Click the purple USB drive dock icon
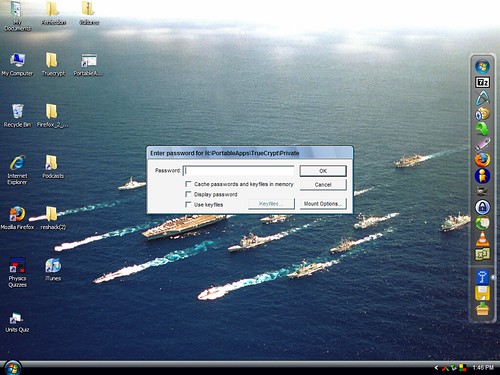Image resolution: width=500 pixels, height=375 pixels. click(x=482, y=144)
